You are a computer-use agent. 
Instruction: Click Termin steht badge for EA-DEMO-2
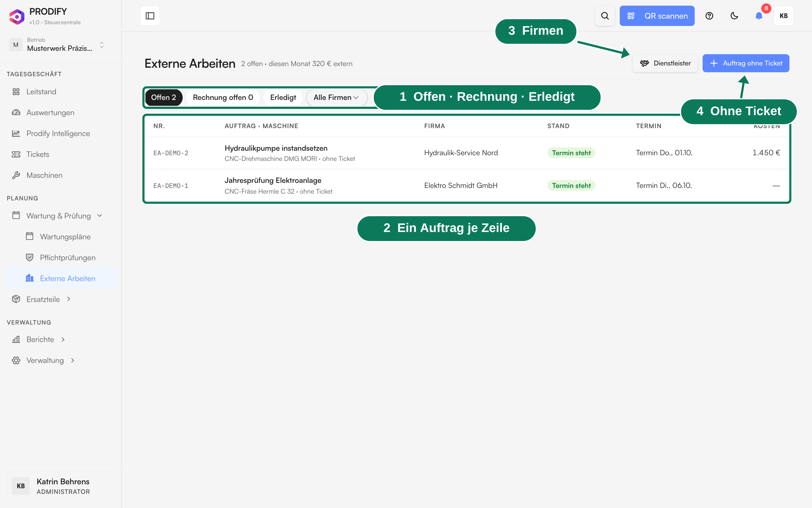coord(571,153)
